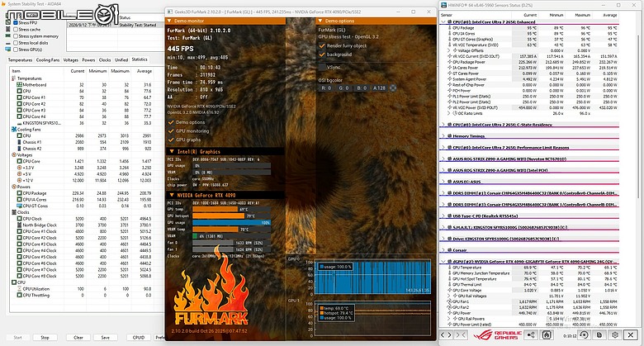
Task: Collapse the Demo monitor panel header
Action: point(169,21)
